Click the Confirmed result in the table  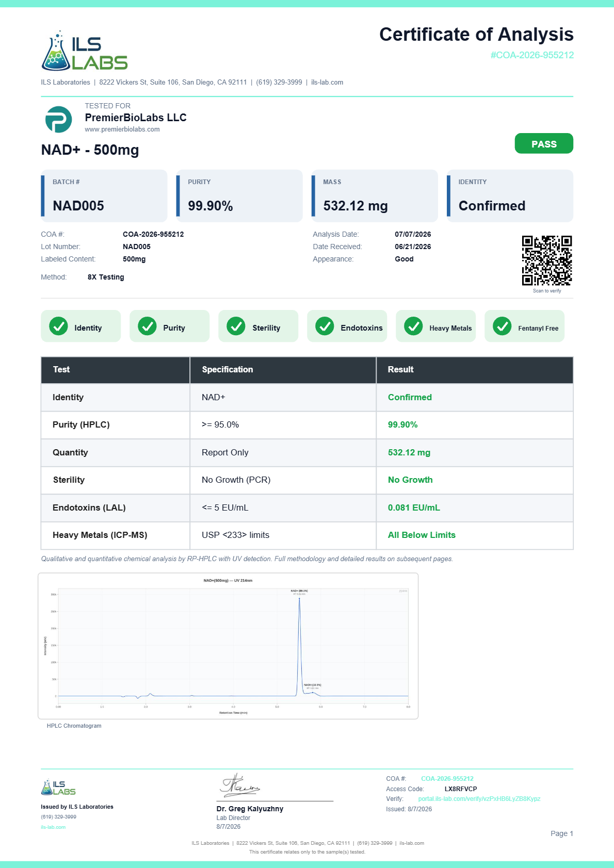(x=410, y=397)
